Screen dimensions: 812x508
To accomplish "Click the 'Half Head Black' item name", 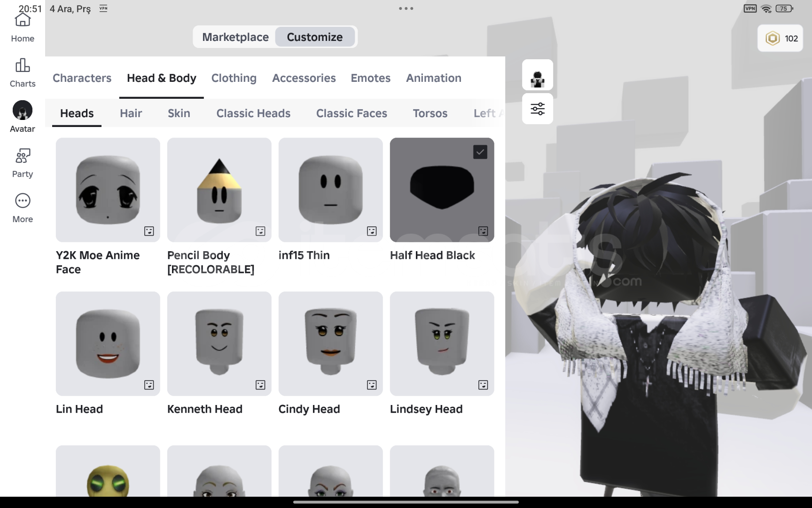I will pyautogui.click(x=432, y=255).
